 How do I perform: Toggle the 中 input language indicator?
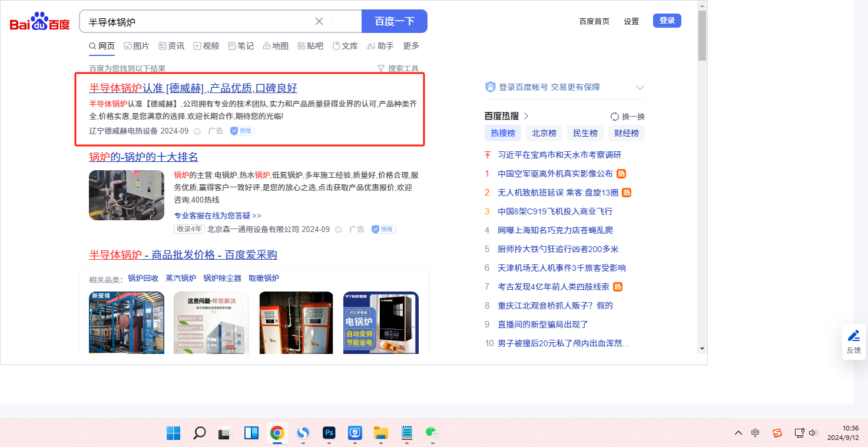click(x=756, y=433)
